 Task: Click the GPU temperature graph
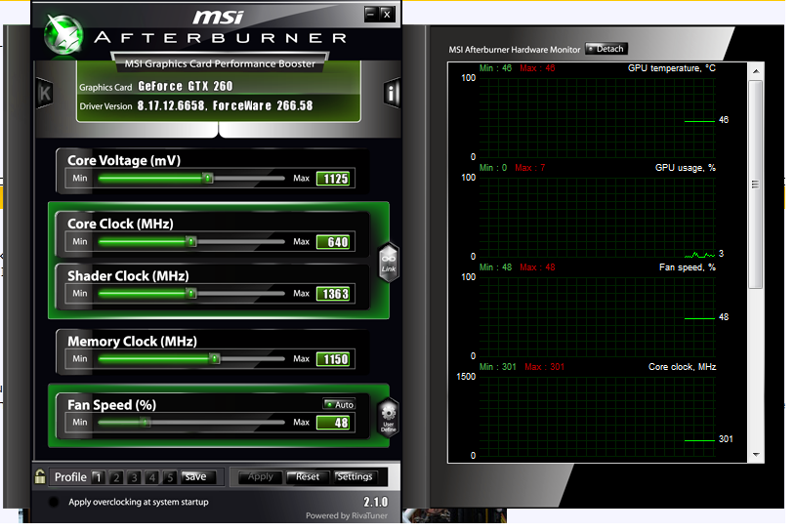pyautogui.click(x=597, y=117)
